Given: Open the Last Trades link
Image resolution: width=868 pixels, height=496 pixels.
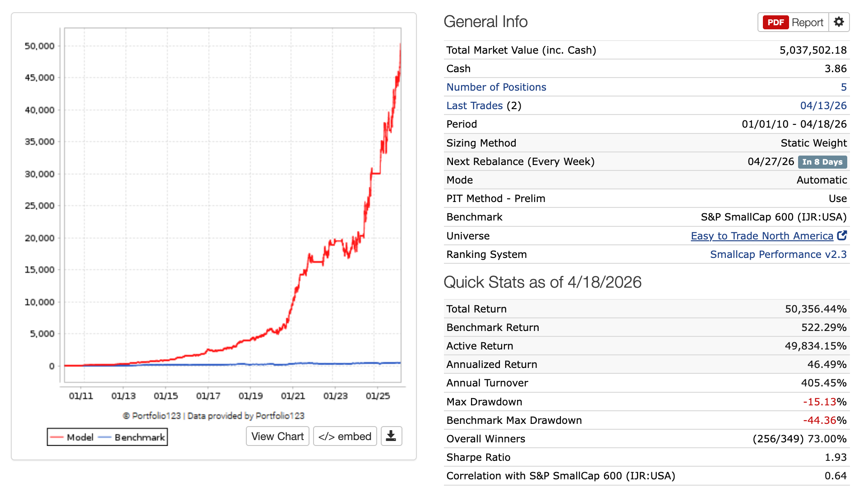Looking at the screenshot, I should pyautogui.click(x=474, y=106).
